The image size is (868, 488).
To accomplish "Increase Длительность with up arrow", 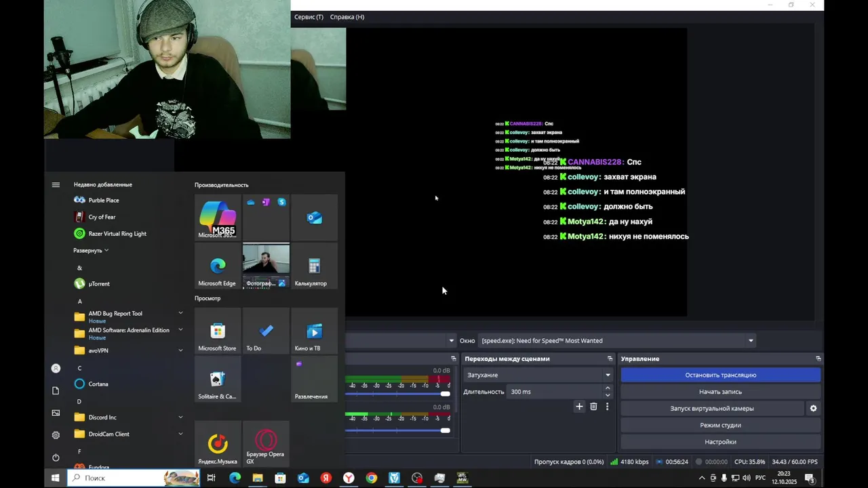I will pyautogui.click(x=608, y=388).
